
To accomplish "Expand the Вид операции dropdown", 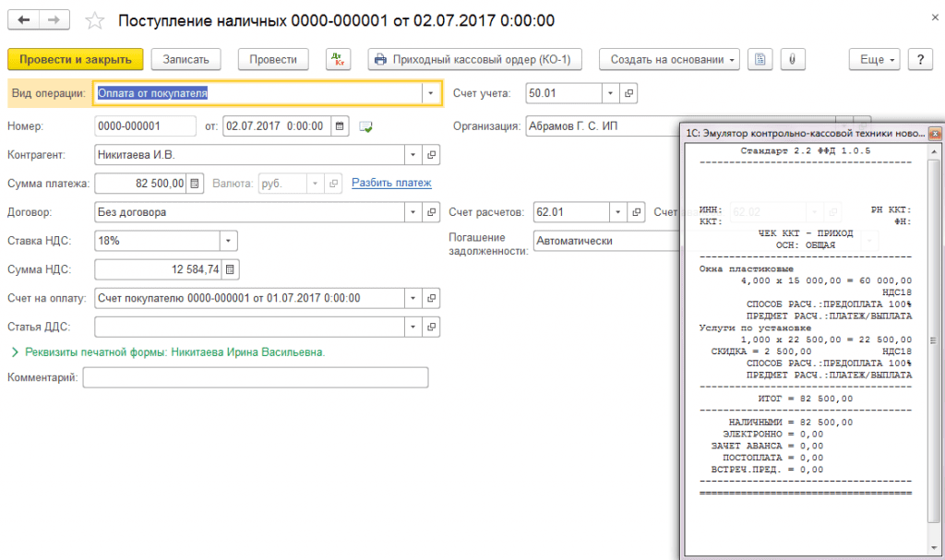I will click(431, 93).
